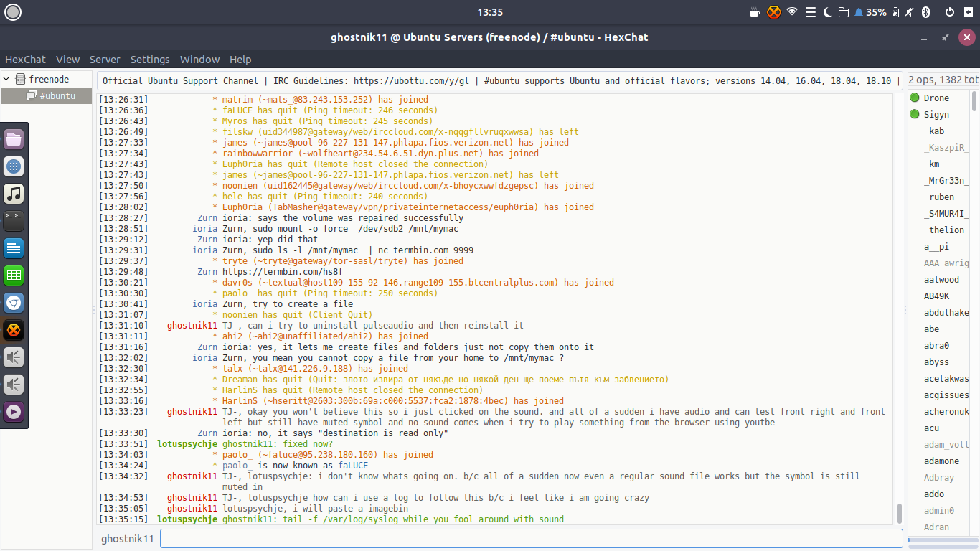Click the '2 ops, 1382 total' user count label
This screenshot has height=551, width=980.
942,81
